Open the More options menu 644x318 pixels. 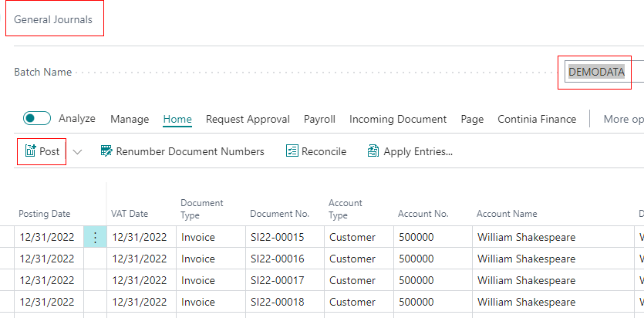coord(622,119)
